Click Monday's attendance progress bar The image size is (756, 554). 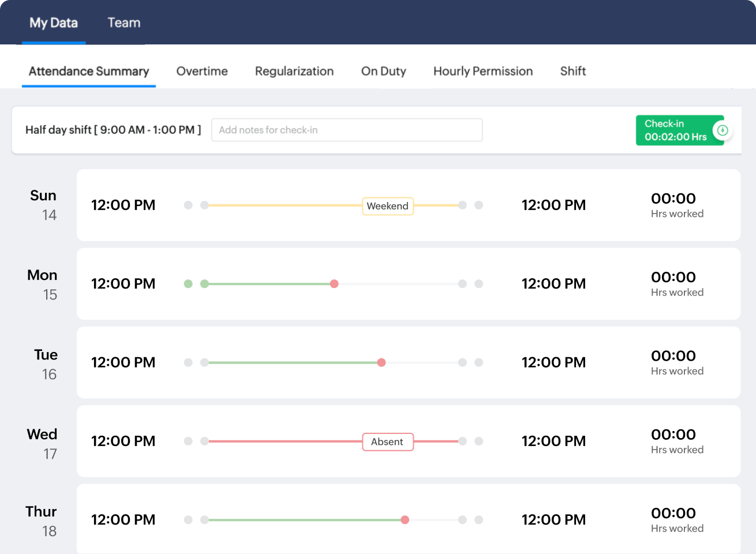click(x=271, y=283)
